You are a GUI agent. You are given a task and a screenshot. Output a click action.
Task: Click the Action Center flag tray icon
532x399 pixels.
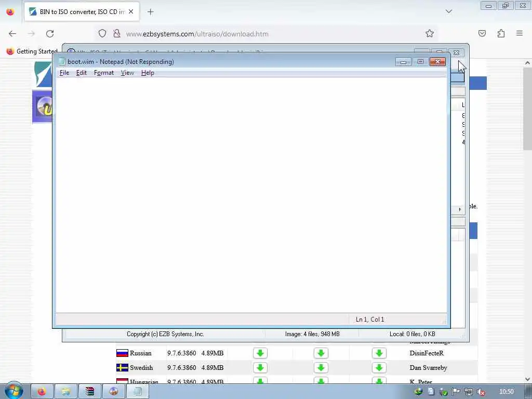click(456, 392)
